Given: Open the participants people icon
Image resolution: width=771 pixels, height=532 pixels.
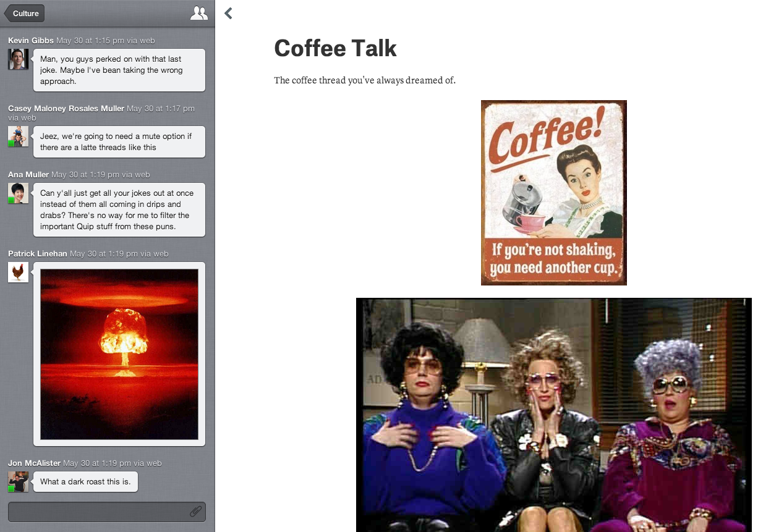Looking at the screenshot, I should (199, 13).
